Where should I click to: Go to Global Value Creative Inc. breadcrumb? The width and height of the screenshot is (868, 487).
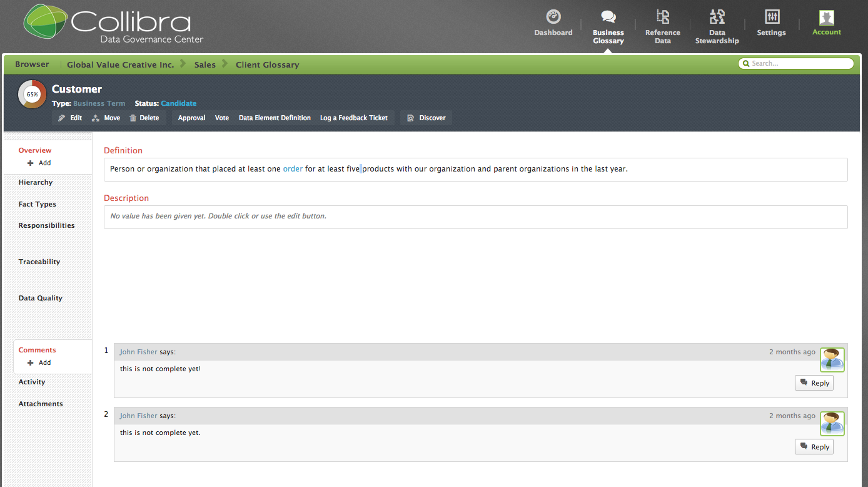[x=120, y=64]
